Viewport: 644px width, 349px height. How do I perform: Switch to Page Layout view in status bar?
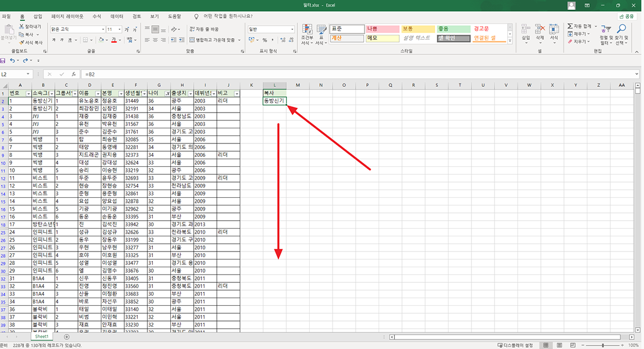[x=559, y=345]
